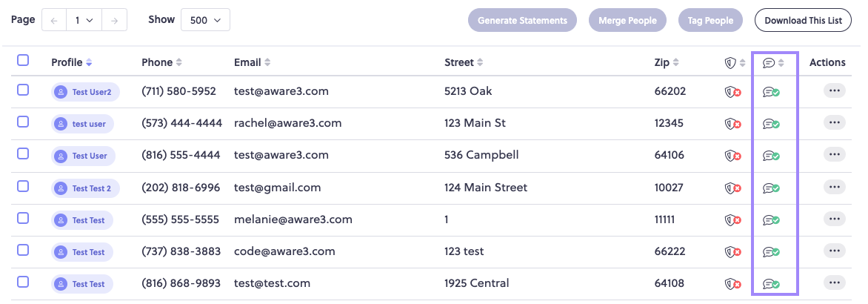The image size is (868, 304).
Task: Sort by the shield column header
Action: [735, 63]
